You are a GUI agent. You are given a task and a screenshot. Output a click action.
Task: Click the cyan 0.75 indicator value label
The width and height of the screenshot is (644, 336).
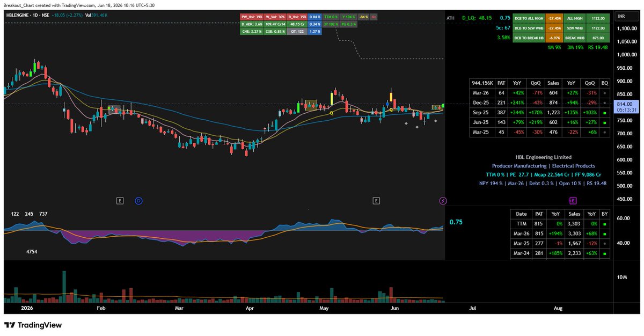click(x=456, y=222)
